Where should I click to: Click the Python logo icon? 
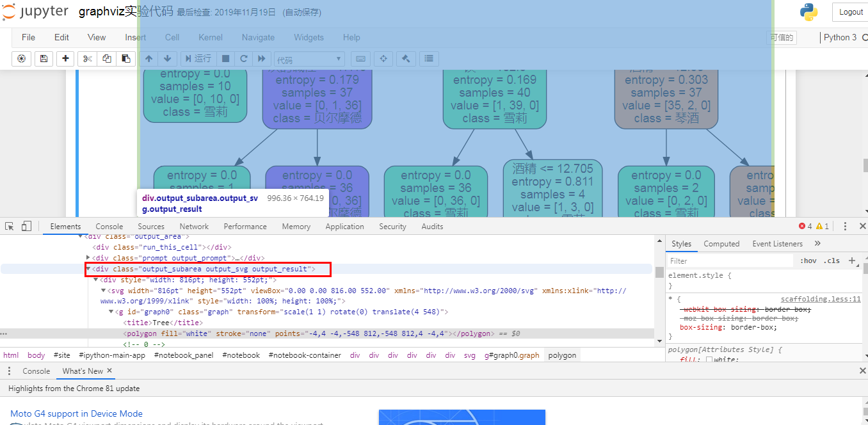(x=809, y=12)
